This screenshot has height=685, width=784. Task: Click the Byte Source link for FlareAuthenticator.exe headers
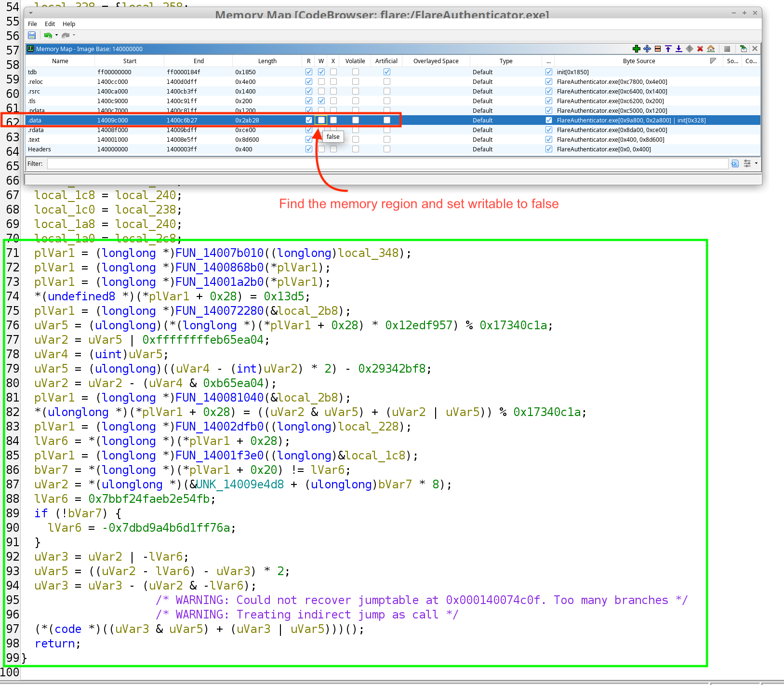click(604, 149)
